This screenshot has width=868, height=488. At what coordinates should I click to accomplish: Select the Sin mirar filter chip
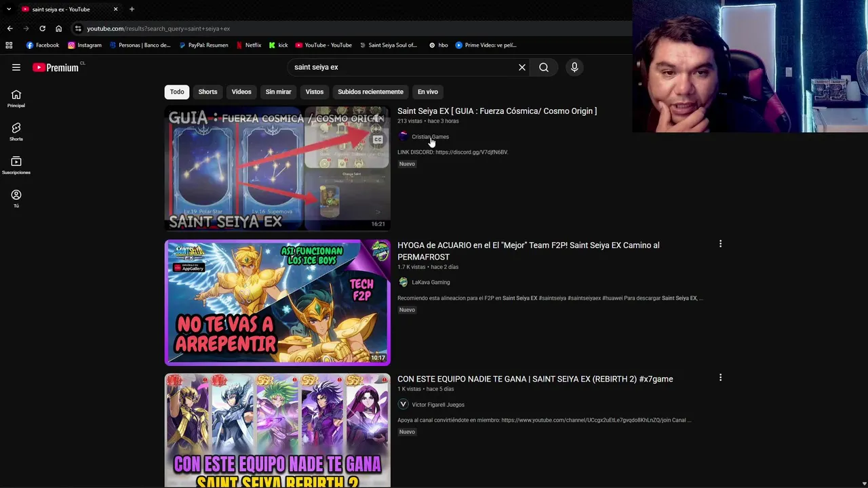point(278,91)
